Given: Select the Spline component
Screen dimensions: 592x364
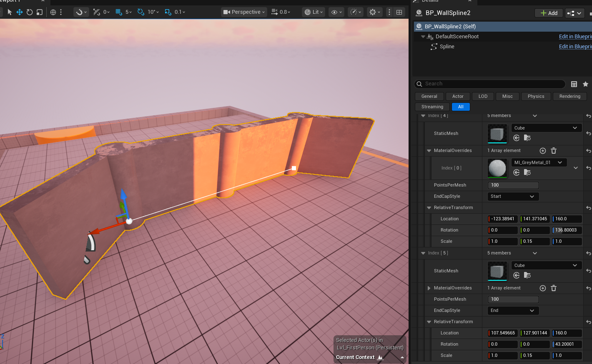Looking at the screenshot, I should (447, 47).
